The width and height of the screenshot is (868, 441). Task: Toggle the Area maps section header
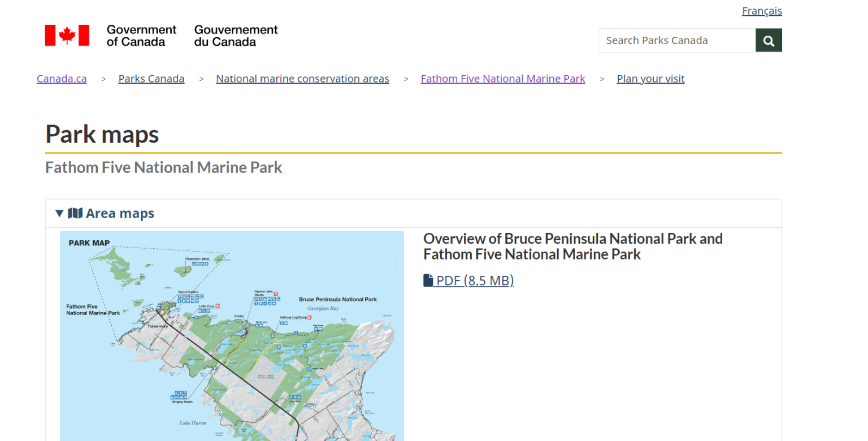[x=120, y=213]
